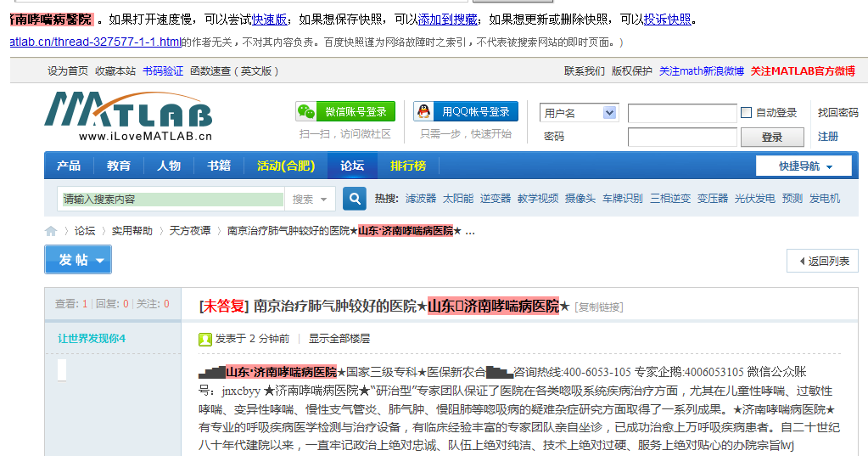Screen dimensions: 868x456
Task: Switch to the Leaderboard tab
Action: (x=407, y=166)
